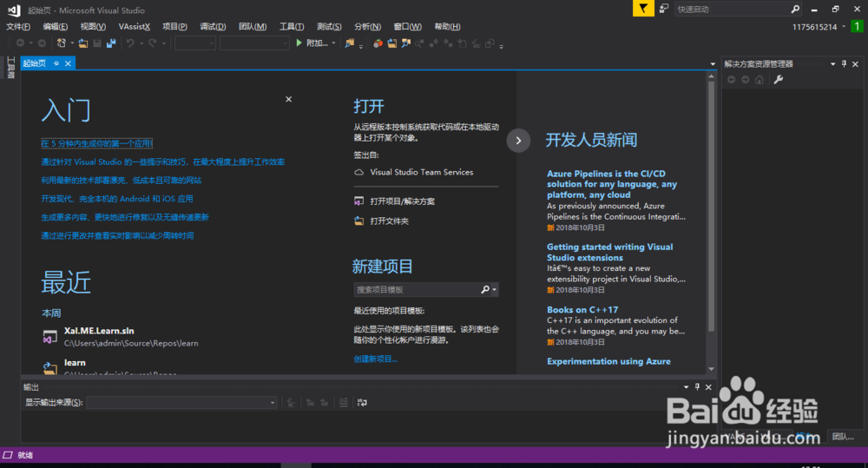Viewport: 868px width, 468px height.
Task: Click Solution Explorer Home icon
Action: 759,80
